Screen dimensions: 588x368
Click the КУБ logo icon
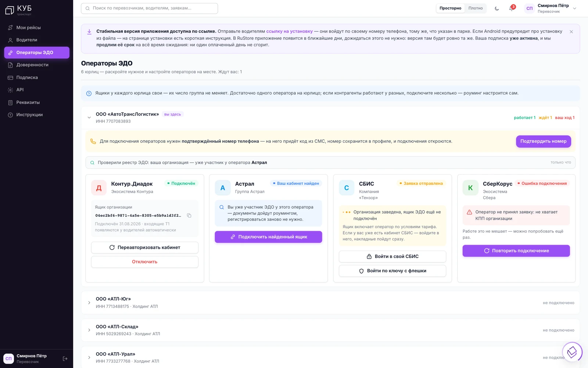point(10,10)
